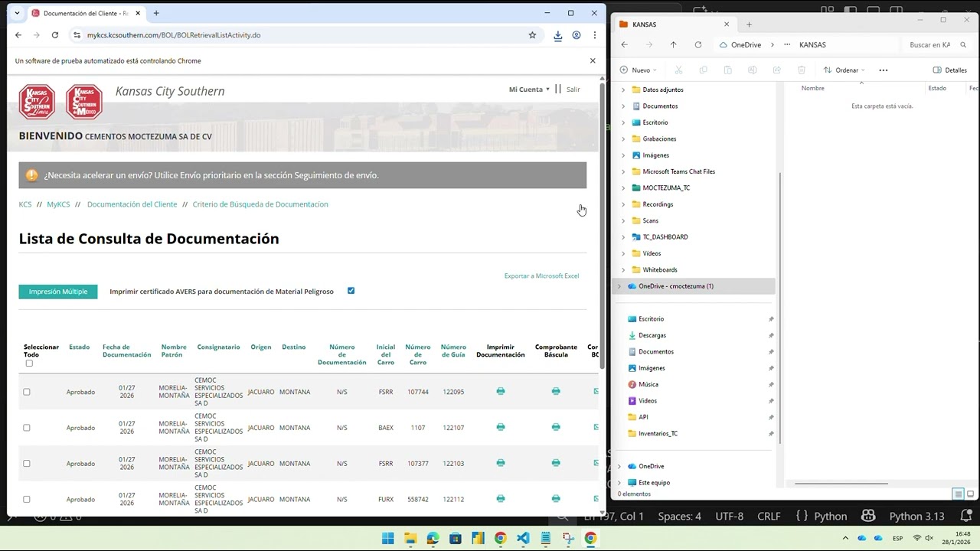Click the web page vertical scrollbar
This screenshot has width=980, height=551.
[602, 226]
